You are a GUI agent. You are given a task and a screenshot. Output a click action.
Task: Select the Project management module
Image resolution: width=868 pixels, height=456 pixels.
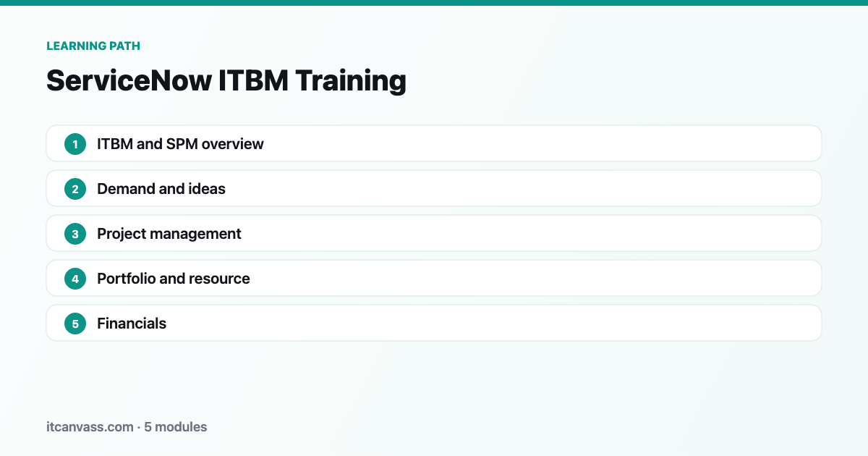click(434, 233)
